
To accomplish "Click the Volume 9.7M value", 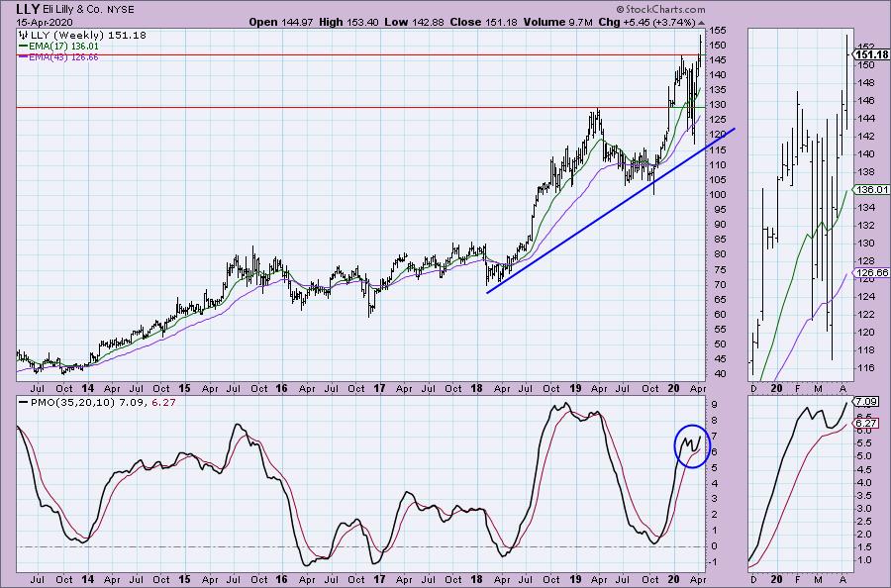I will (557, 22).
